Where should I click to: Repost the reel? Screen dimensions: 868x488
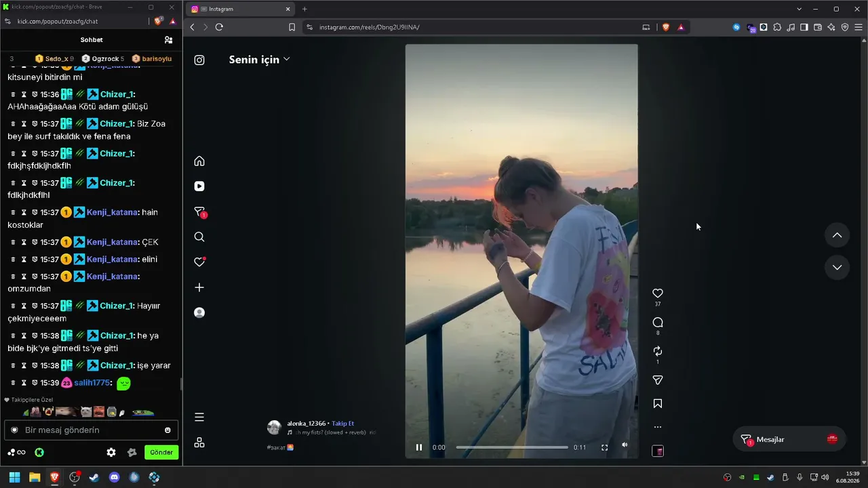(657, 351)
